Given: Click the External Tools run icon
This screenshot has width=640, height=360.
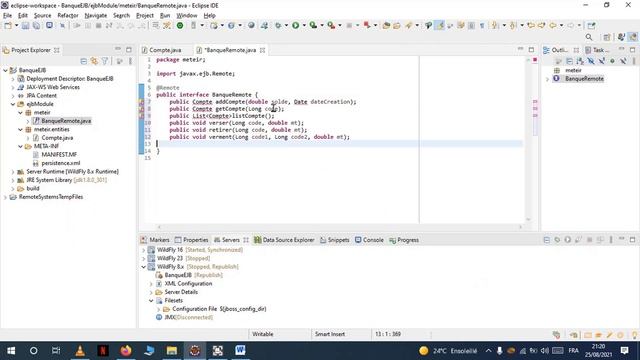Looking at the screenshot, I should coord(331,26).
